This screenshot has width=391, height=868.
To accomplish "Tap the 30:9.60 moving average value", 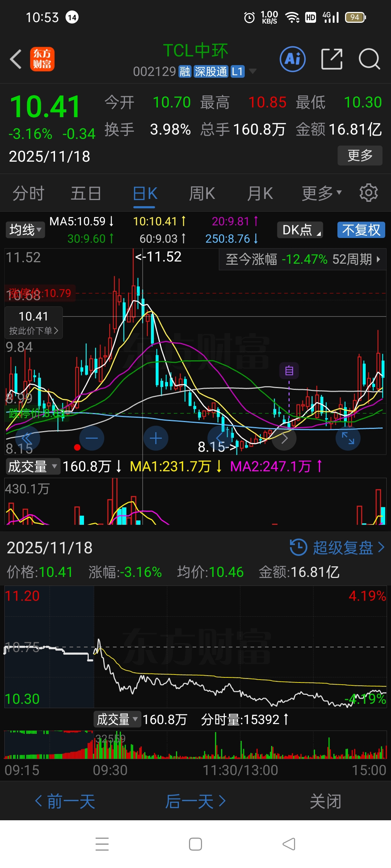I will (91, 239).
